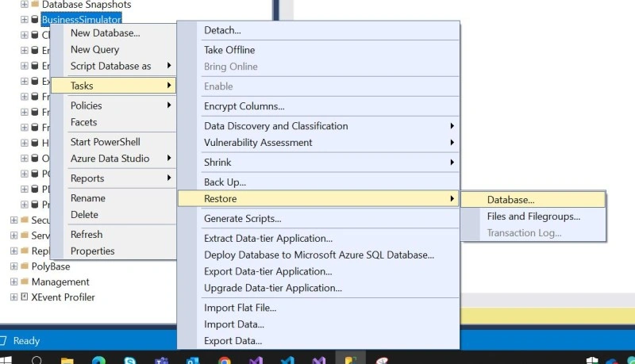Screen dimensions: 635x364
Task: Click the PolyBase folder icon
Action: click(25, 266)
